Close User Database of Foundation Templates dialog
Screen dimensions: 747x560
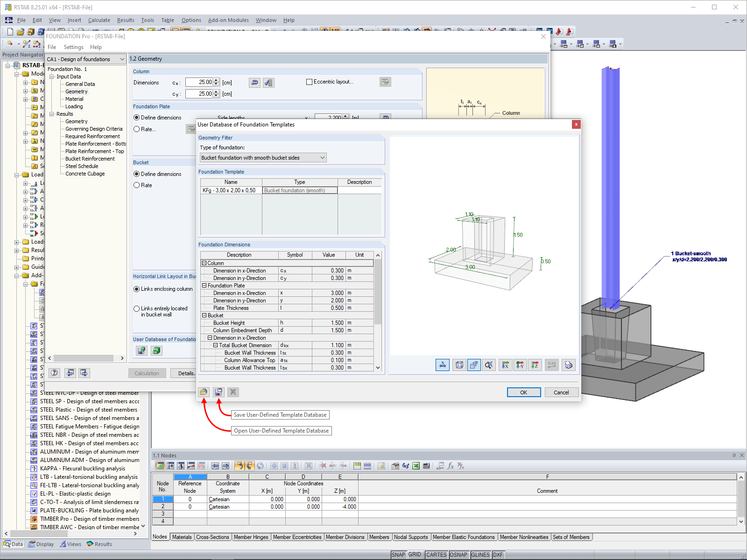point(576,124)
